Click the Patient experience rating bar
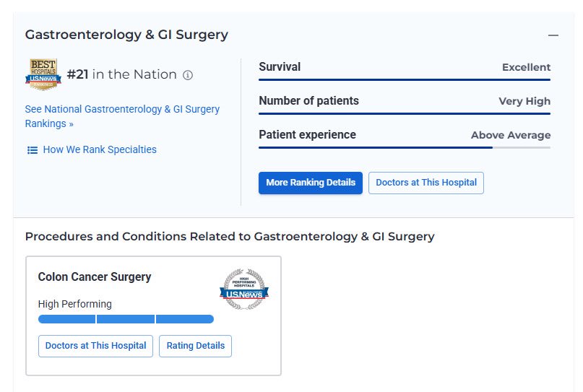Viewport: 583px width, 392px height. pyautogui.click(x=404, y=147)
